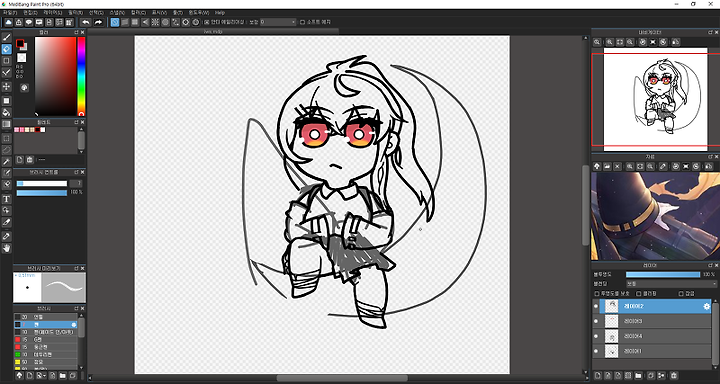Hide layer 레이어4 visibility dot
720x384 pixels.
tap(596, 336)
